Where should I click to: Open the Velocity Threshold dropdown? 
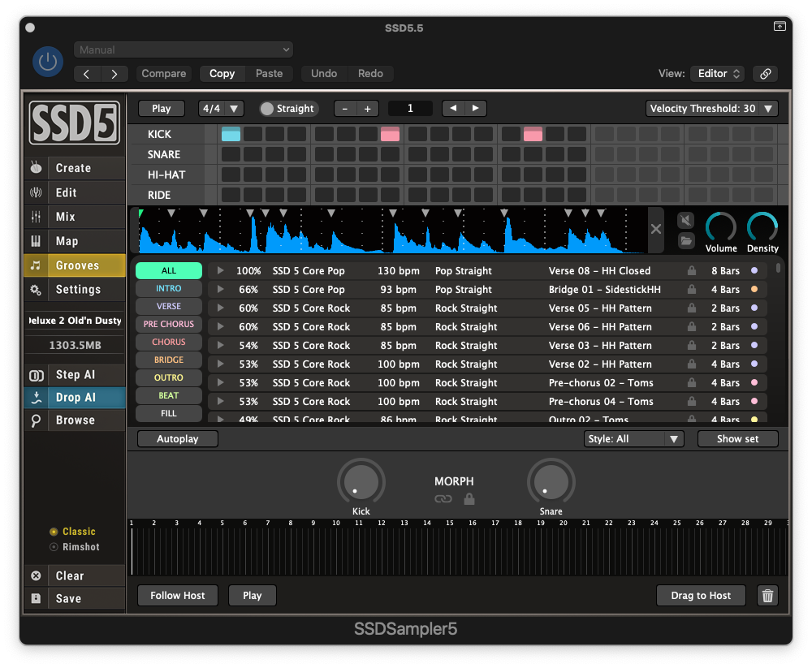click(711, 108)
